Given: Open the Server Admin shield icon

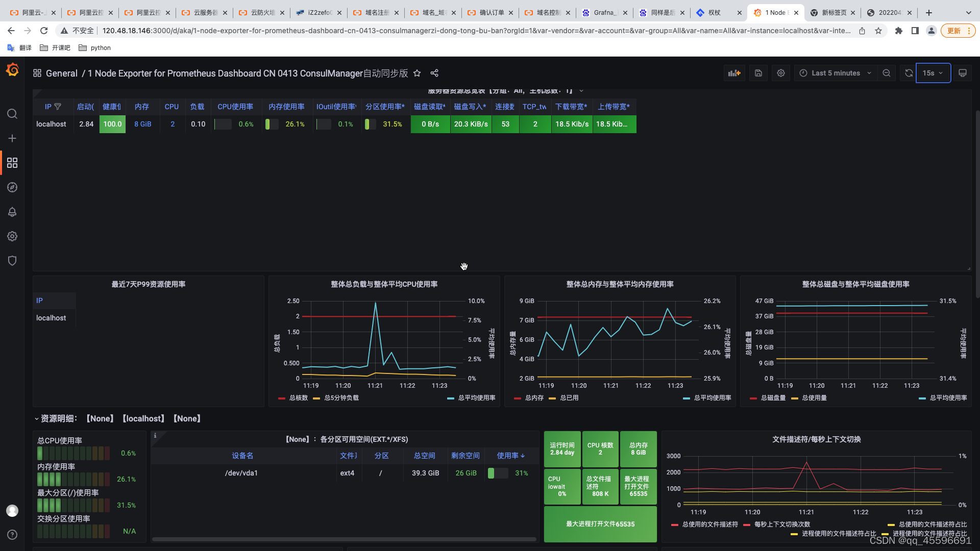Looking at the screenshot, I should pos(12,261).
